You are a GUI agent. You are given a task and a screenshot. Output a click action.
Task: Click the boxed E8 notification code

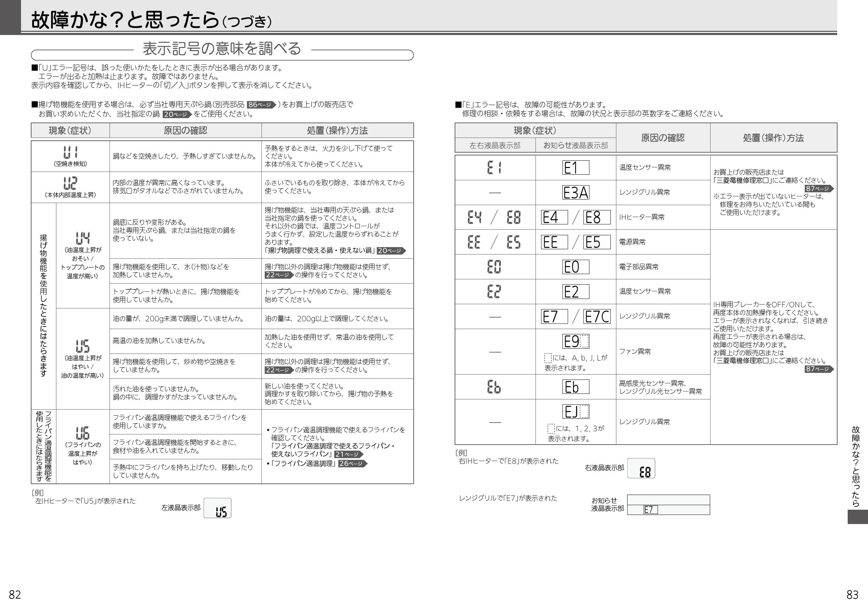(x=597, y=217)
